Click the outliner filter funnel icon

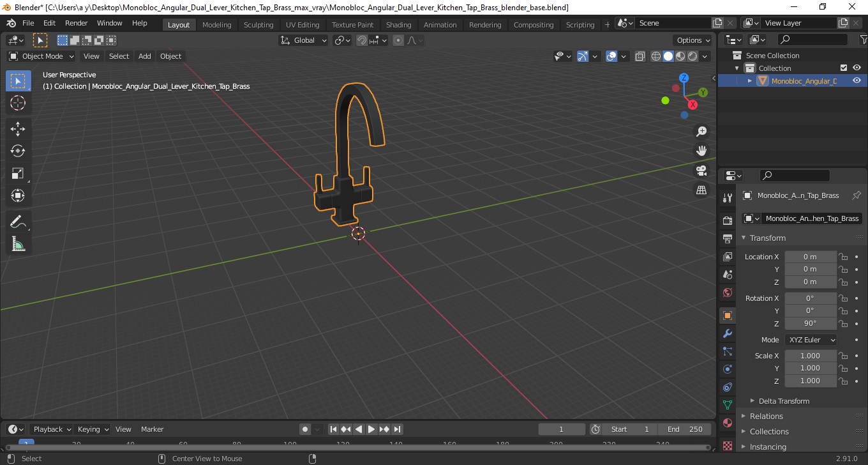click(x=863, y=40)
